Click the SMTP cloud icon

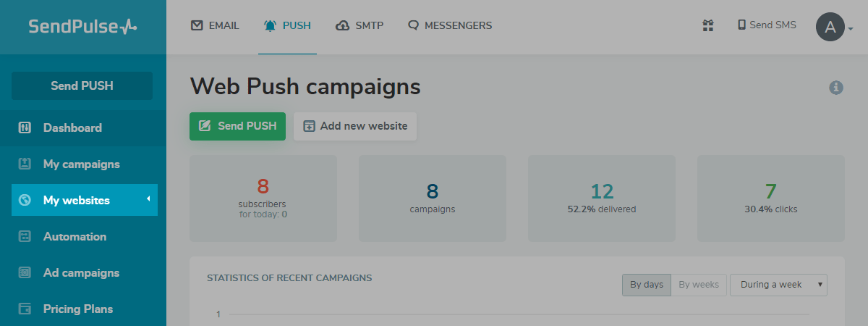[343, 25]
